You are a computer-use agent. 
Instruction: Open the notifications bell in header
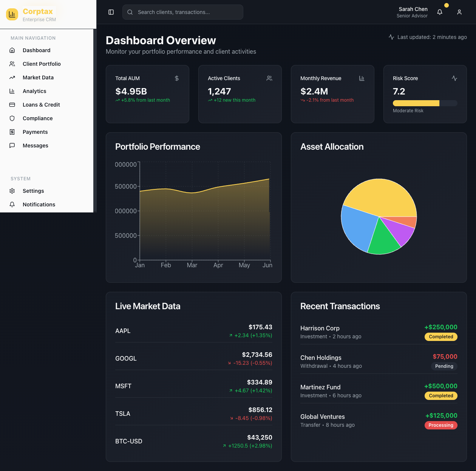point(440,12)
